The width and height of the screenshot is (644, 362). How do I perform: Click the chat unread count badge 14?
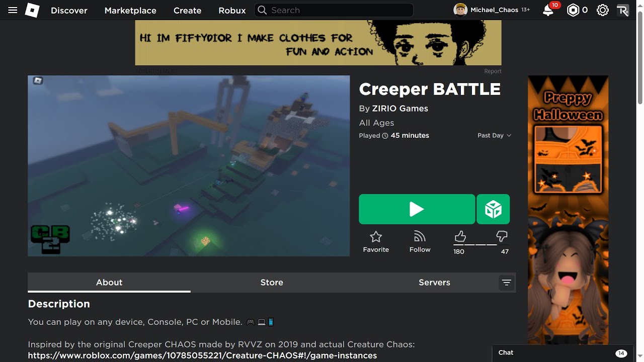pos(621,353)
